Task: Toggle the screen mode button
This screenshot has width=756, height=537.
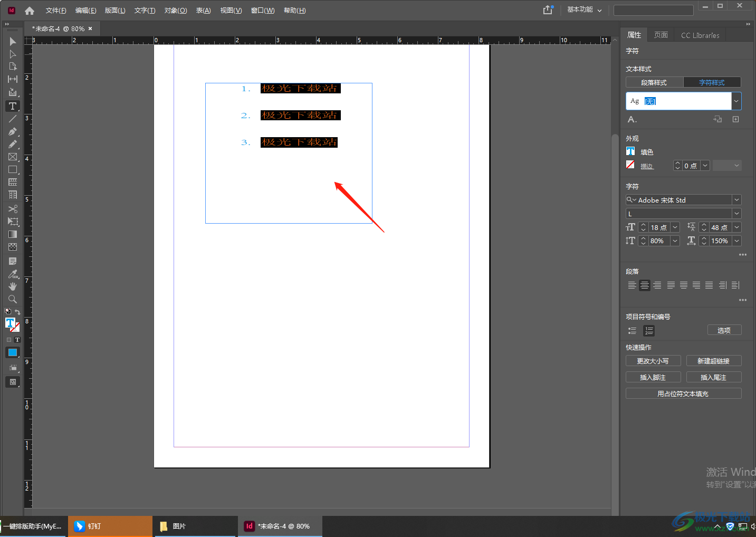Action: (x=13, y=382)
